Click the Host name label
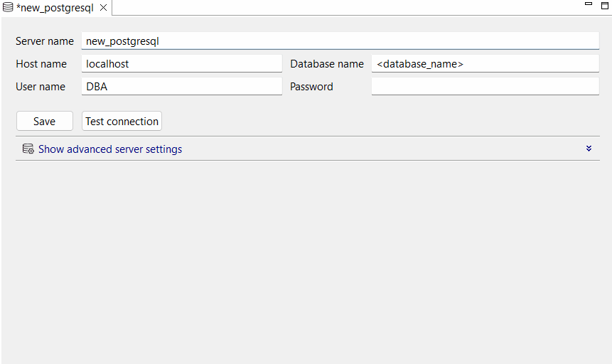The width and height of the screenshot is (612, 364). [41, 64]
